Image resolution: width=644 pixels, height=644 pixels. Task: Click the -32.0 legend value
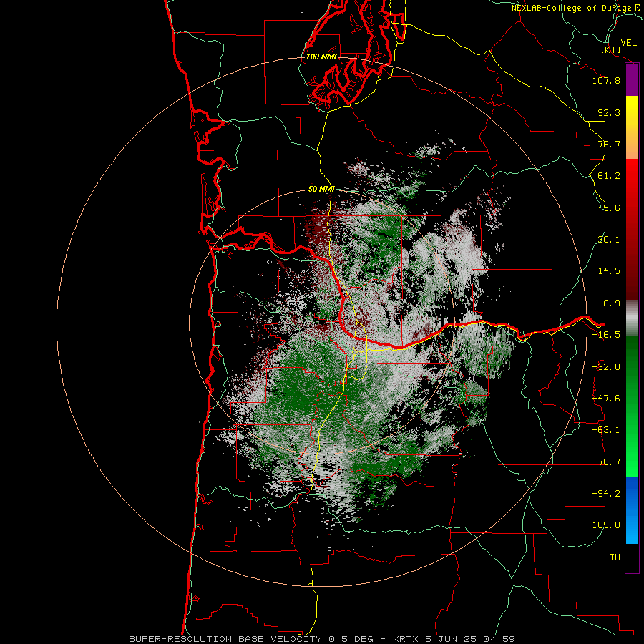pos(606,367)
